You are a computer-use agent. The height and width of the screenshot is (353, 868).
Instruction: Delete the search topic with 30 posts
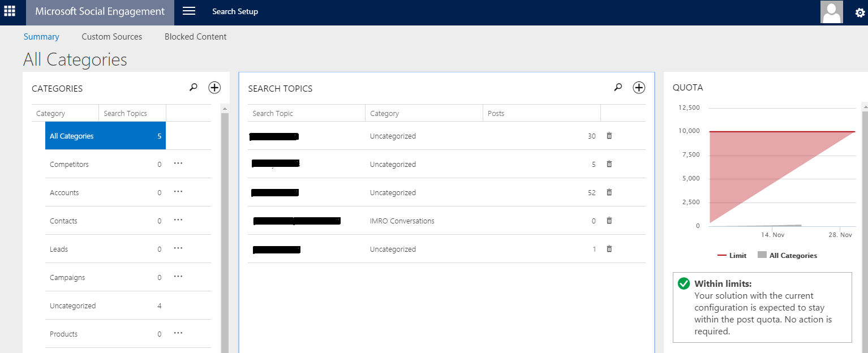coord(609,136)
